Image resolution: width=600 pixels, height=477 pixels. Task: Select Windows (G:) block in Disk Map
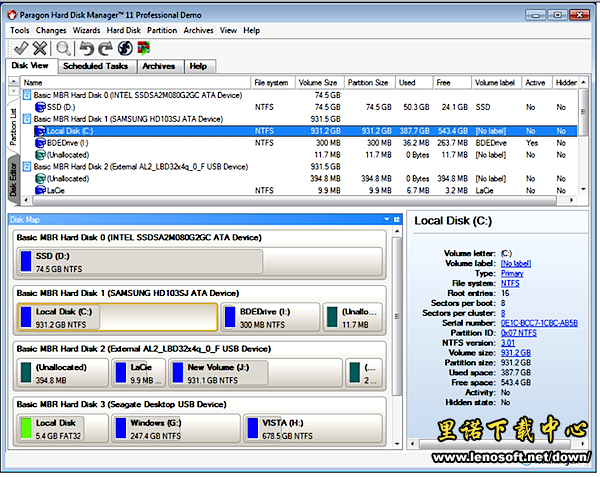[176, 428]
